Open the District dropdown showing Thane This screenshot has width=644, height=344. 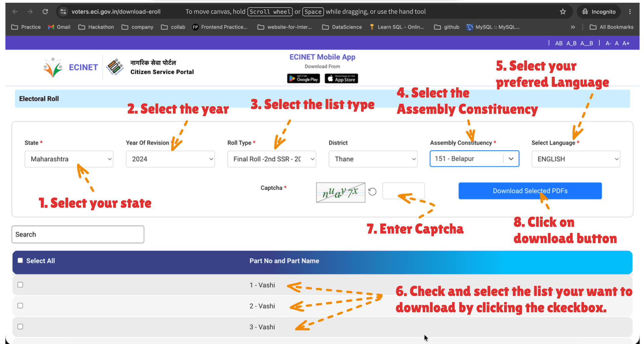pos(373,159)
